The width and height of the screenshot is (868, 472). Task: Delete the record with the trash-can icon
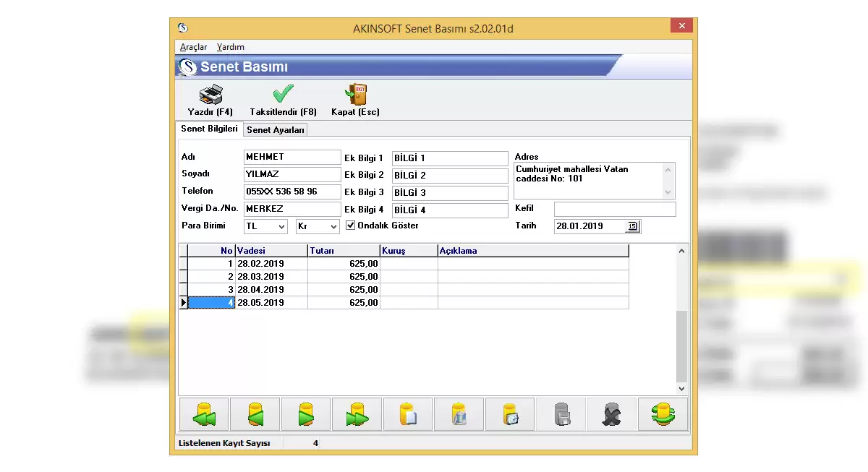459,415
